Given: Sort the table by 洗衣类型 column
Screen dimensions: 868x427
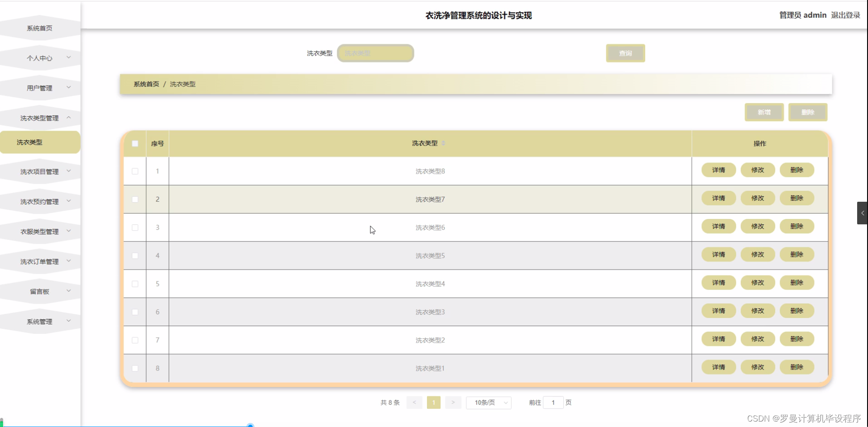Looking at the screenshot, I should click(x=444, y=142).
